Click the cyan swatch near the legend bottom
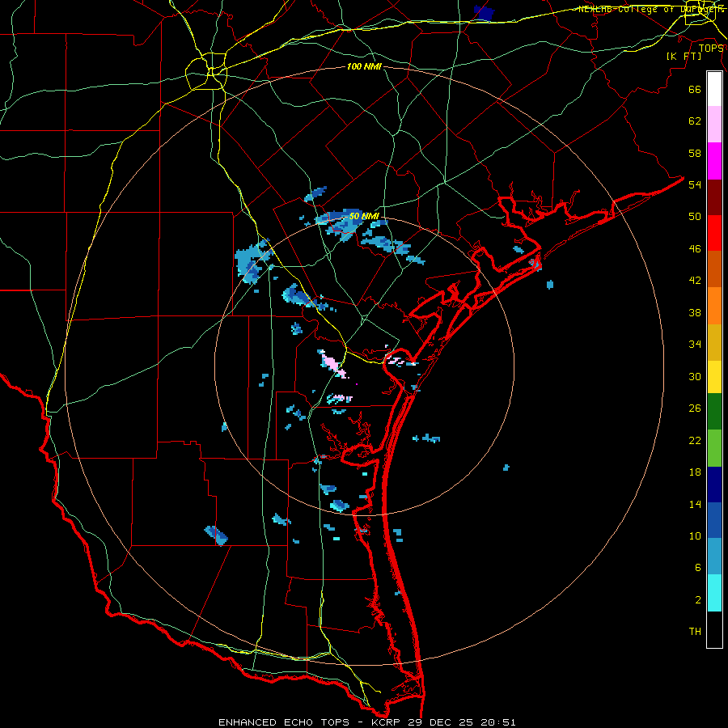 point(714,593)
